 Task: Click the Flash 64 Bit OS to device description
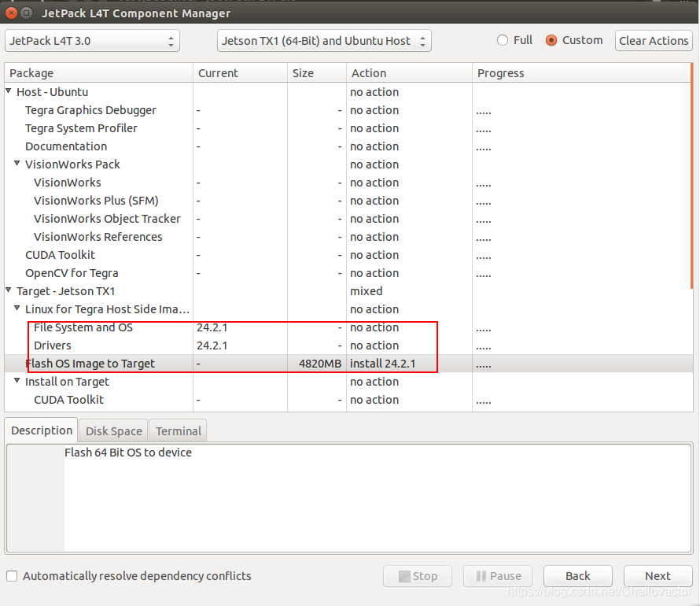pyautogui.click(x=128, y=453)
